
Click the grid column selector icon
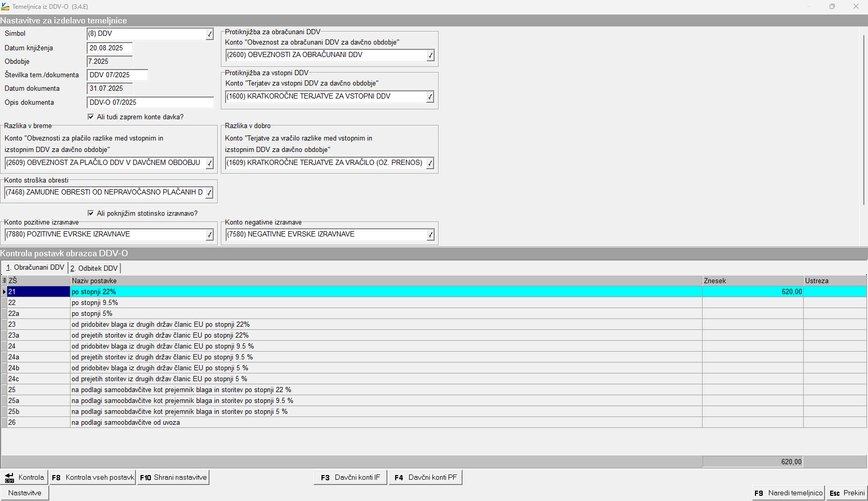(x=4, y=281)
